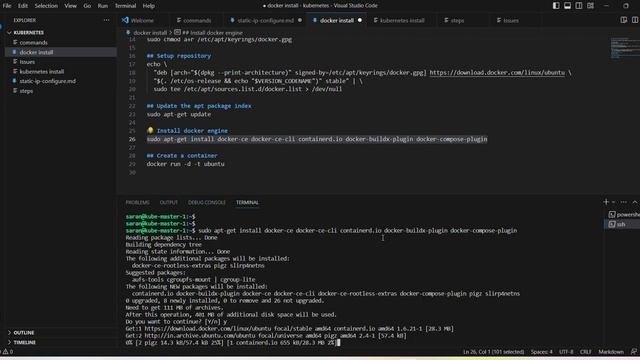Switch to the Welcome tab
The image size is (640, 360).
pyautogui.click(x=142, y=20)
